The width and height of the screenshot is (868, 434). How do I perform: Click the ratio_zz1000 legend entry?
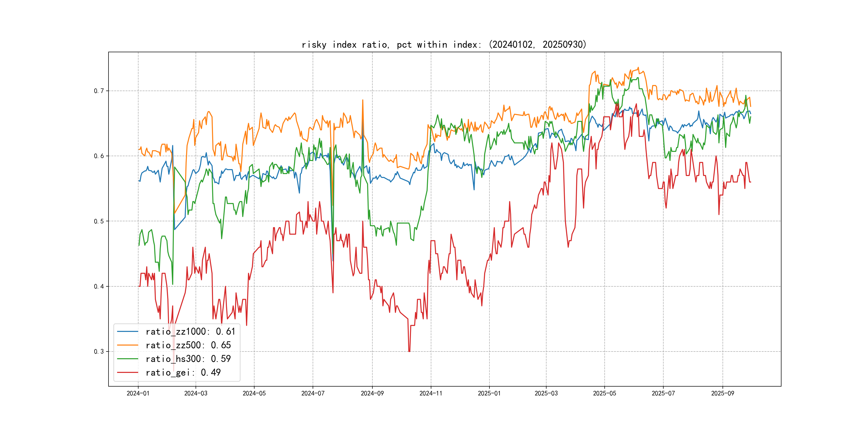tap(190, 332)
